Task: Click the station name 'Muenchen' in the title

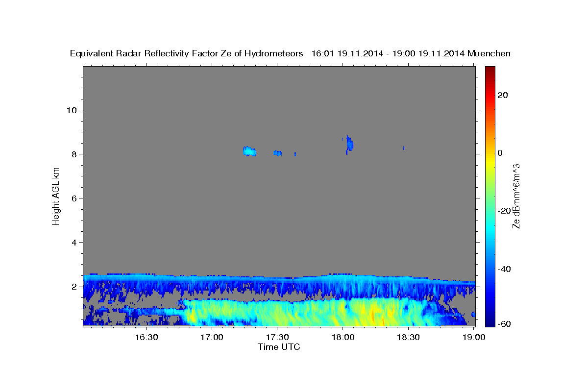Action: tap(489, 54)
